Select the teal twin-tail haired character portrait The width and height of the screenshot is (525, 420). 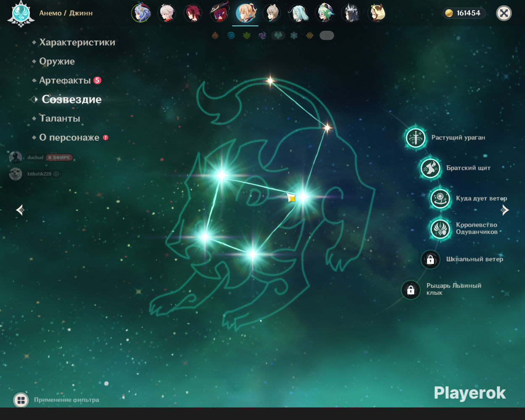(x=298, y=13)
